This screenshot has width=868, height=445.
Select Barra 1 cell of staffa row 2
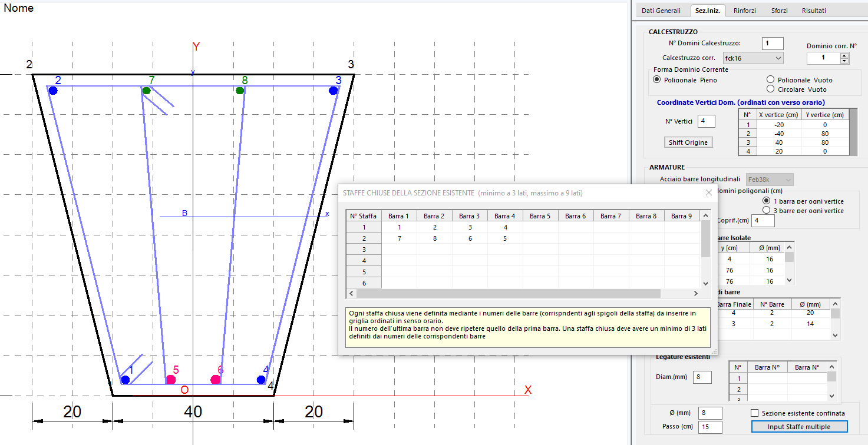(399, 238)
